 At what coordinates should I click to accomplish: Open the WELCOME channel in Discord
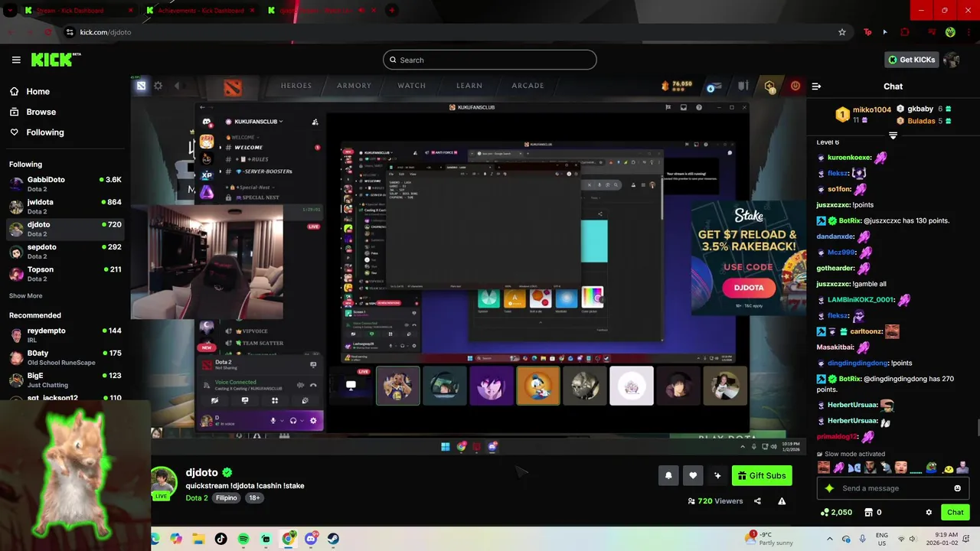click(x=249, y=147)
